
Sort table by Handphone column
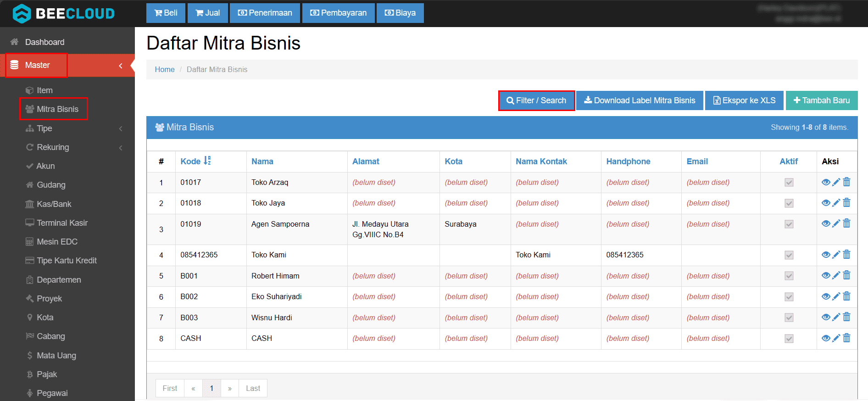pos(628,162)
